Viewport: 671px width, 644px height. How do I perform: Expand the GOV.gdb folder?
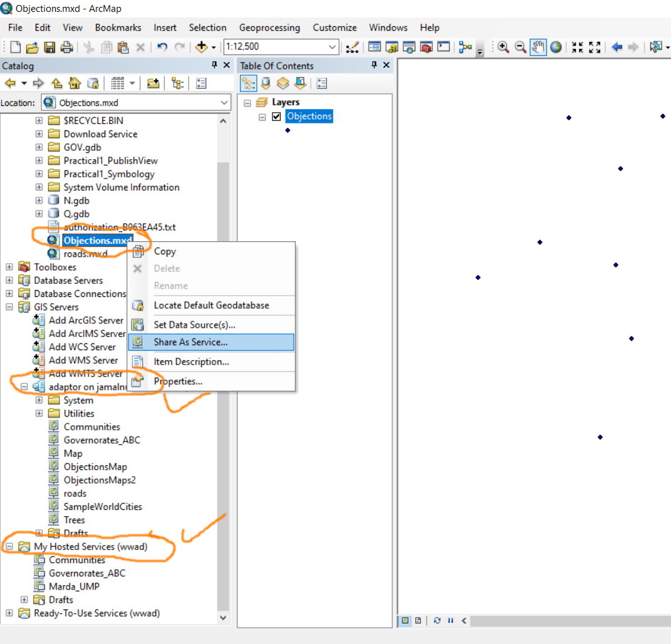pos(39,147)
